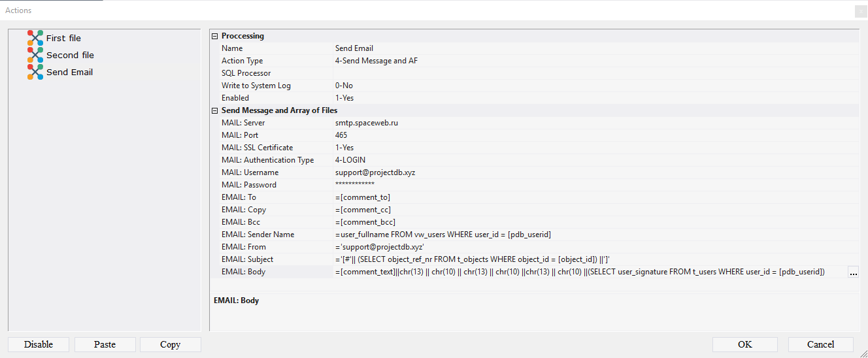Select the Second file tree item

[70, 56]
